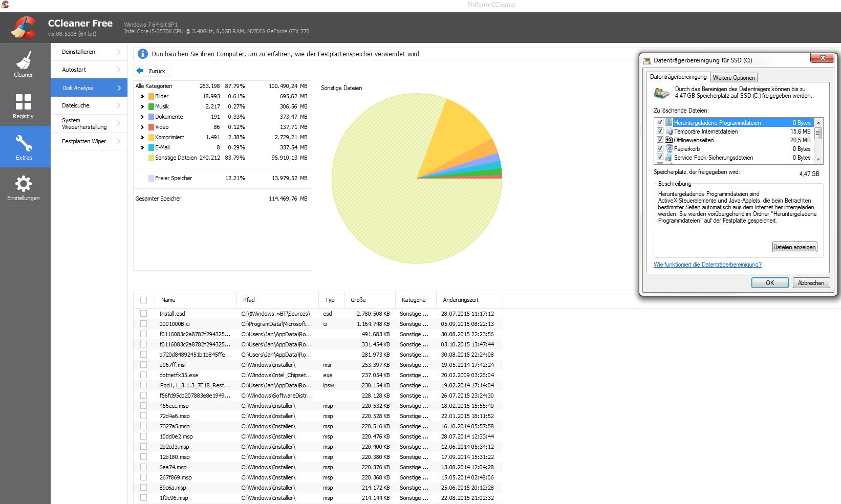Sort the file table by the Größe column

coord(370,300)
